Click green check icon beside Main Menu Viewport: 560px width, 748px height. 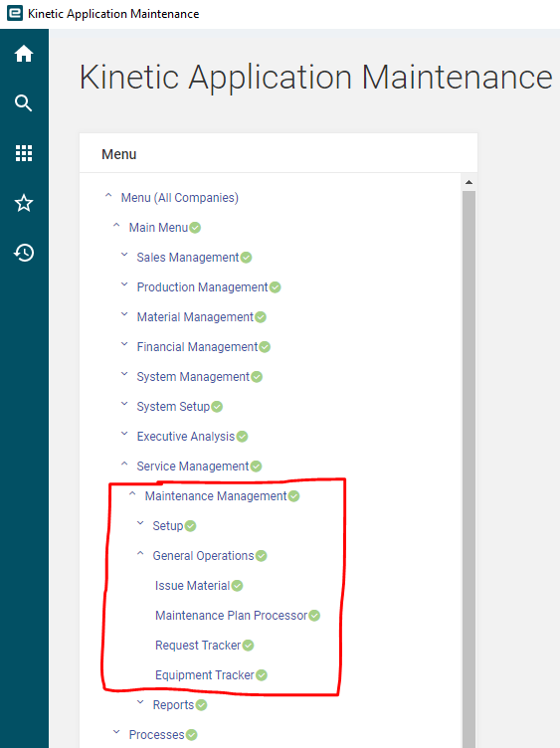[x=195, y=228]
